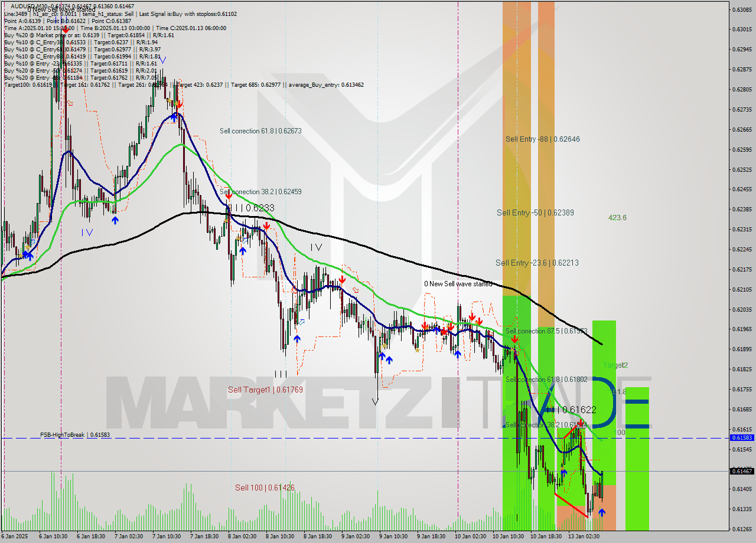Click the '7 Jan 10:30' time axis label

click(x=167, y=537)
